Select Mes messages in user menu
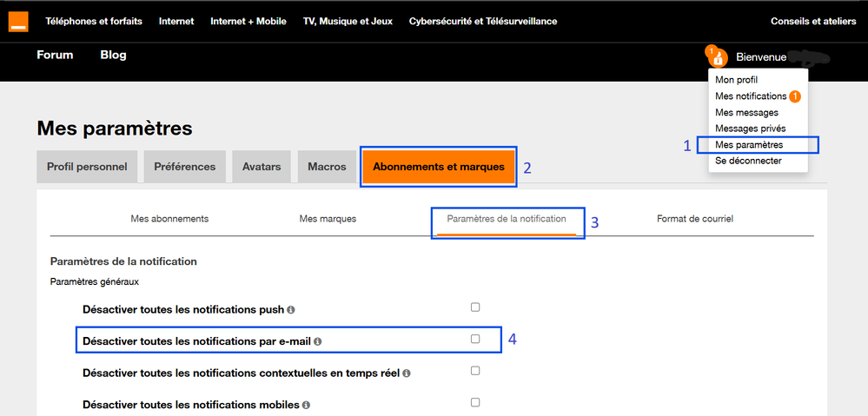868x416 pixels. pyautogui.click(x=746, y=112)
